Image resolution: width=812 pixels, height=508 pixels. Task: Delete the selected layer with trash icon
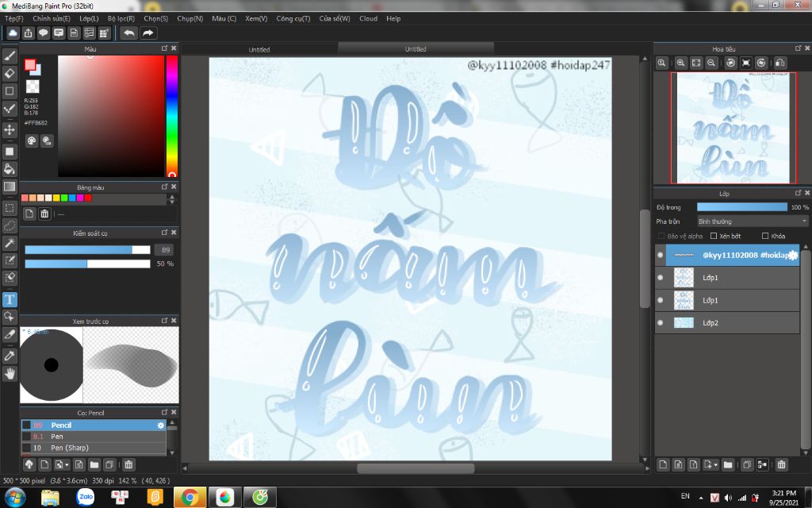click(781, 464)
